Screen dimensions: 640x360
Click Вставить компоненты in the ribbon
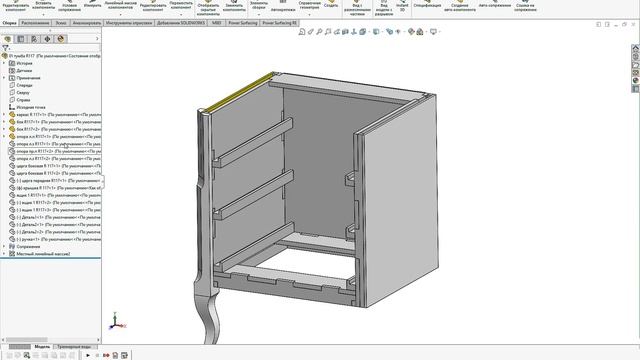click(x=43, y=5)
